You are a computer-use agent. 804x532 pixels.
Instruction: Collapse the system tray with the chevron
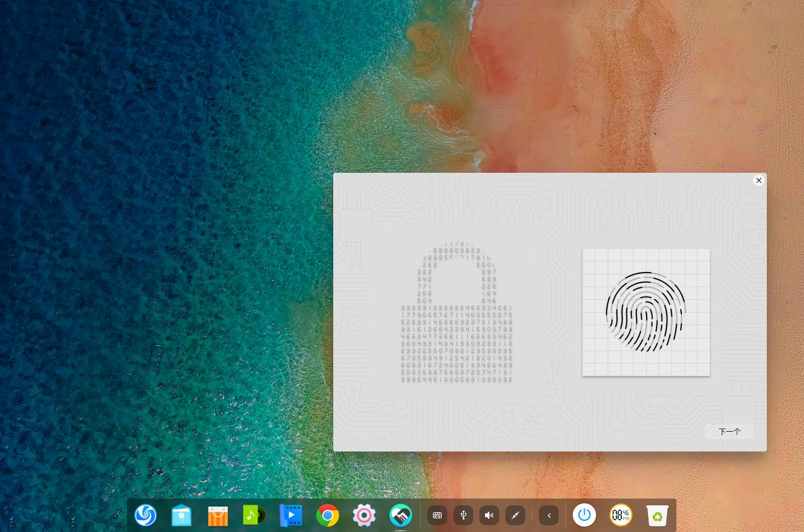[x=549, y=515]
